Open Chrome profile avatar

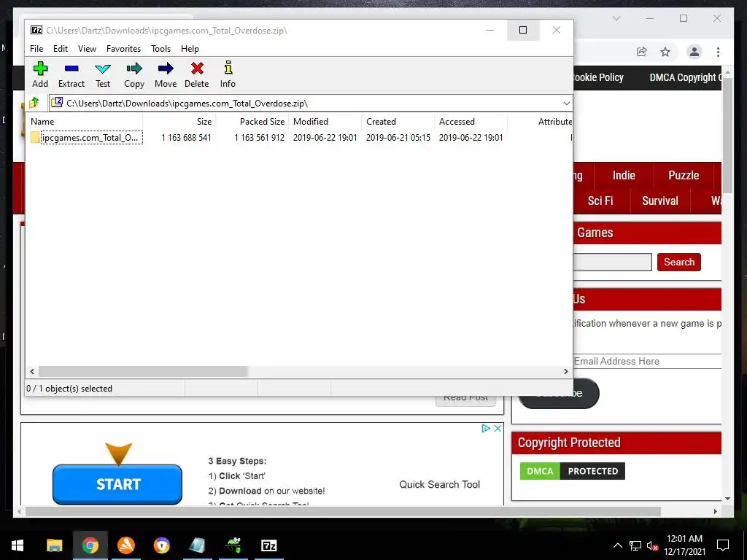click(694, 52)
